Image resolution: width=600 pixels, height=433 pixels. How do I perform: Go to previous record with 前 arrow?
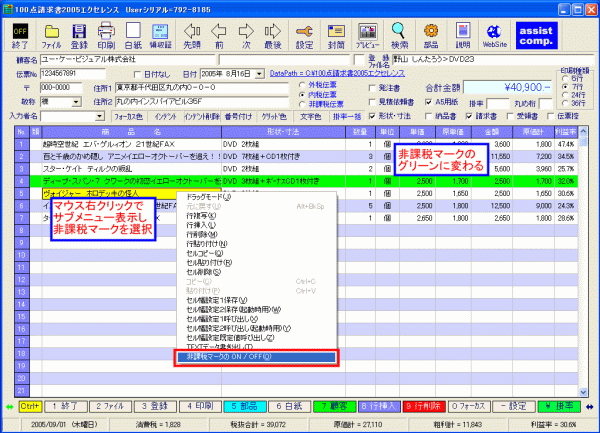click(x=219, y=36)
